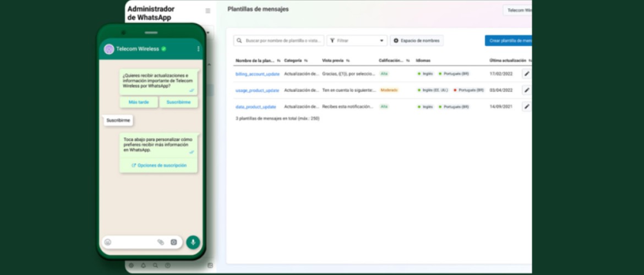This screenshot has height=275, width=644.
Task: Sort by Calificación column arrows
Action: coord(408,61)
